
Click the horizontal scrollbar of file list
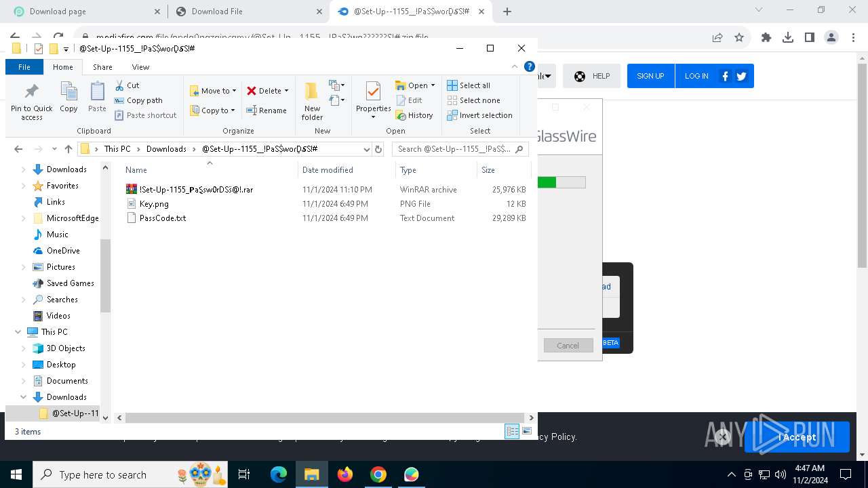pos(325,418)
